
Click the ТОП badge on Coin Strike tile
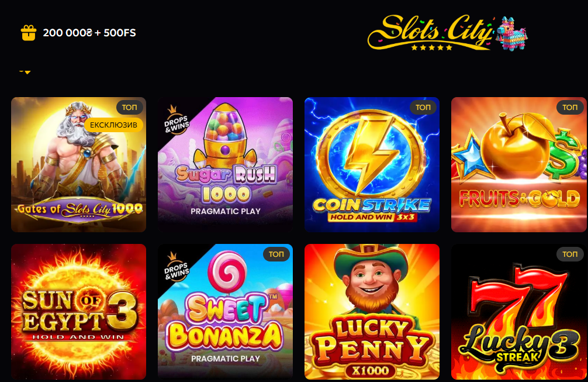click(423, 107)
